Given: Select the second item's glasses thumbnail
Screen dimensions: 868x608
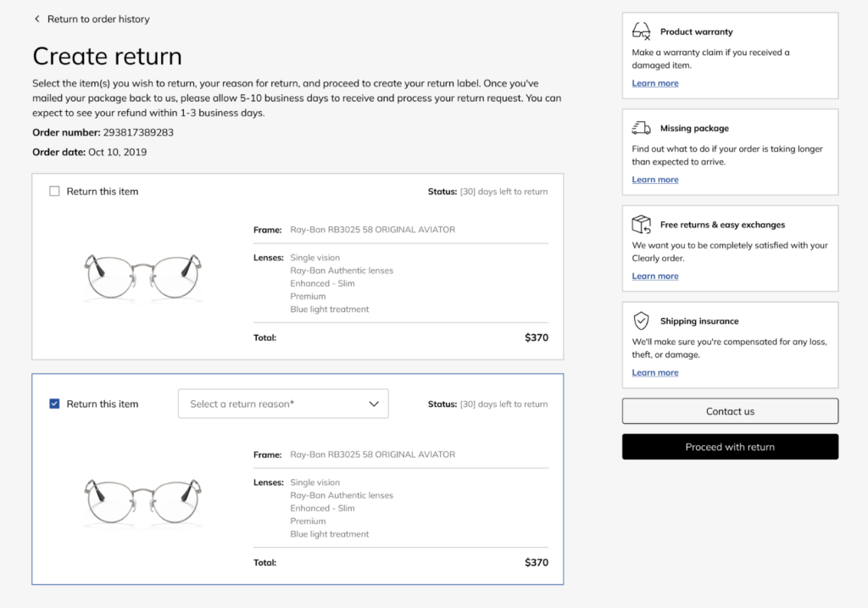Looking at the screenshot, I should (x=142, y=502).
